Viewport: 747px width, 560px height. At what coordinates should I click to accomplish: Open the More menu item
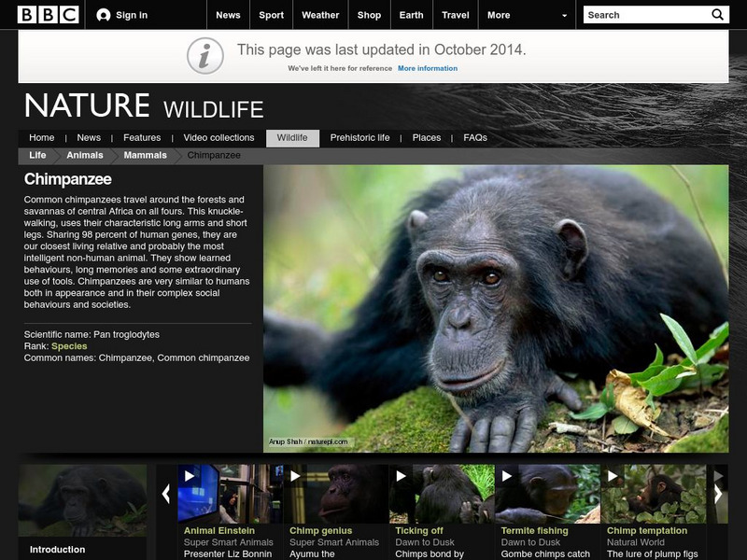point(499,15)
